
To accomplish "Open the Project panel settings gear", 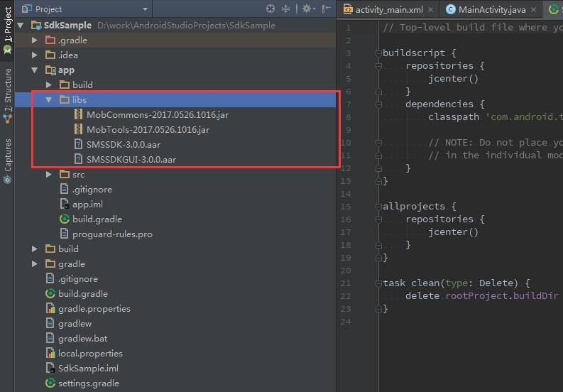I will click(307, 9).
